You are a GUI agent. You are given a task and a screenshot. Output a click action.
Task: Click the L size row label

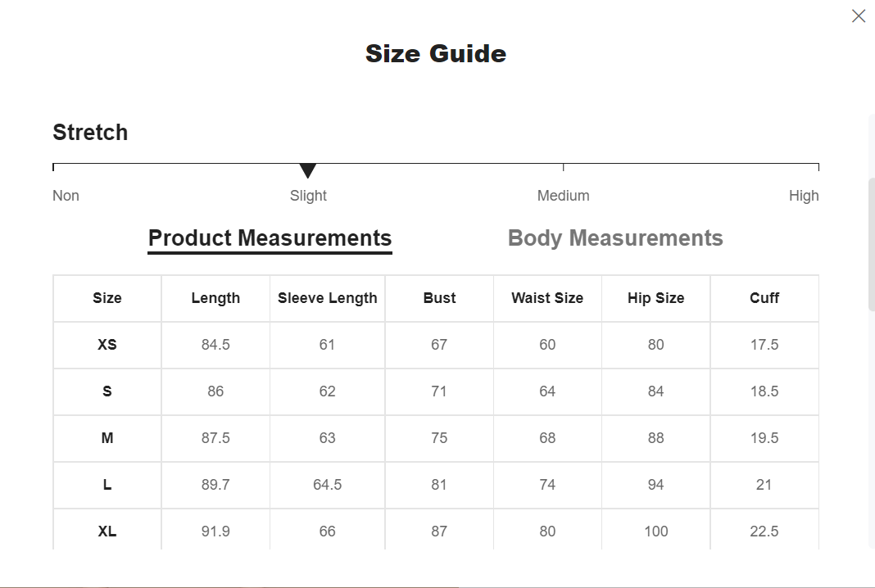[x=107, y=485]
